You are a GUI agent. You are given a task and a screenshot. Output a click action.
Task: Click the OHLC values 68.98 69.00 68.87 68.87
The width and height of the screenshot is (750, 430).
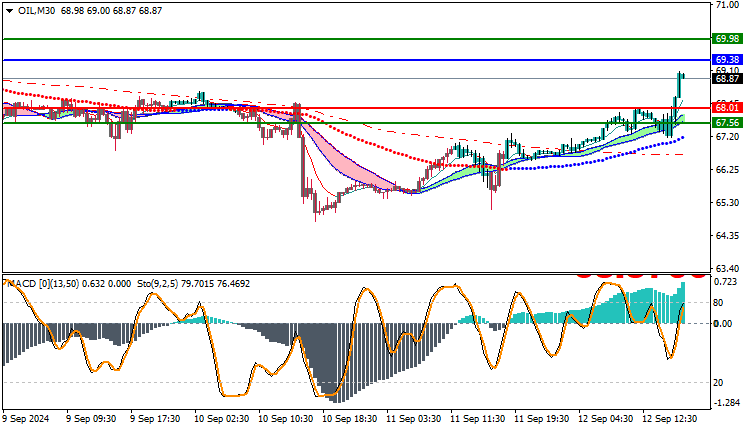pos(111,11)
